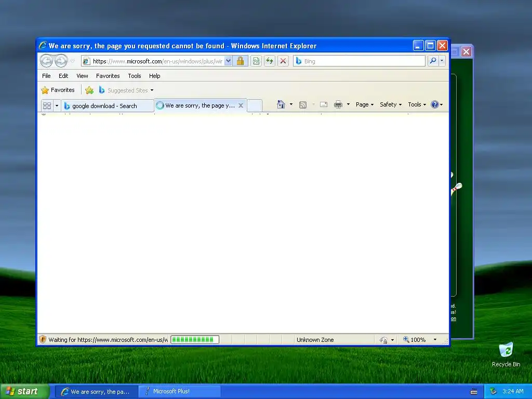Click the system tray network icon
Image resolution: width=532 pixels, height=399 pixels.
pos(494,391)
